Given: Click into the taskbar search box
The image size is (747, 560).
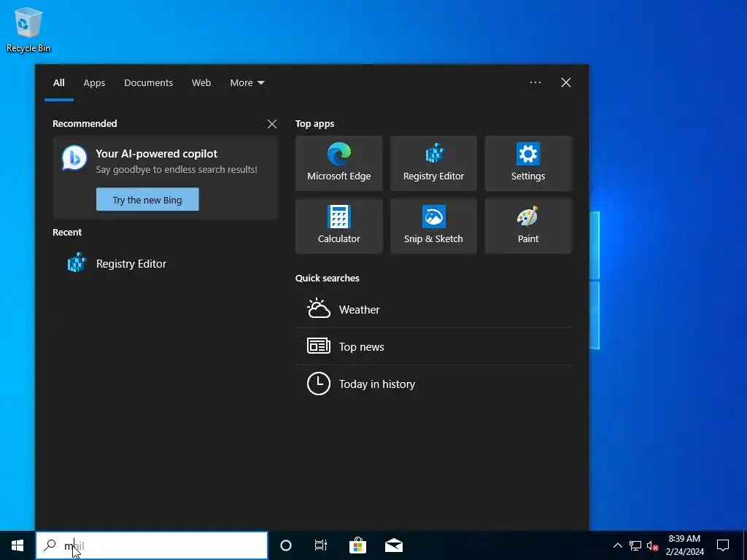Looking at the screenshot, I should 152,545.
